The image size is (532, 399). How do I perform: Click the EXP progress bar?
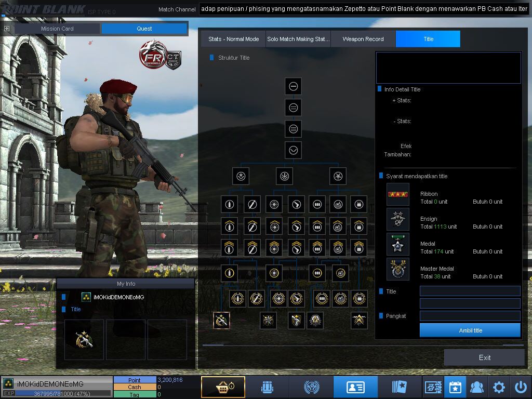pyautogui.click(x=63, y=394)
